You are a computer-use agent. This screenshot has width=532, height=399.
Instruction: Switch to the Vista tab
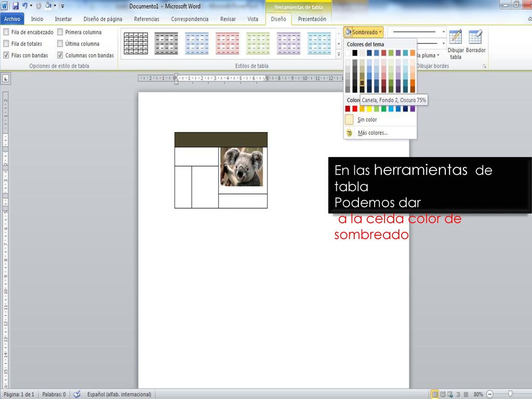point(253,19)
